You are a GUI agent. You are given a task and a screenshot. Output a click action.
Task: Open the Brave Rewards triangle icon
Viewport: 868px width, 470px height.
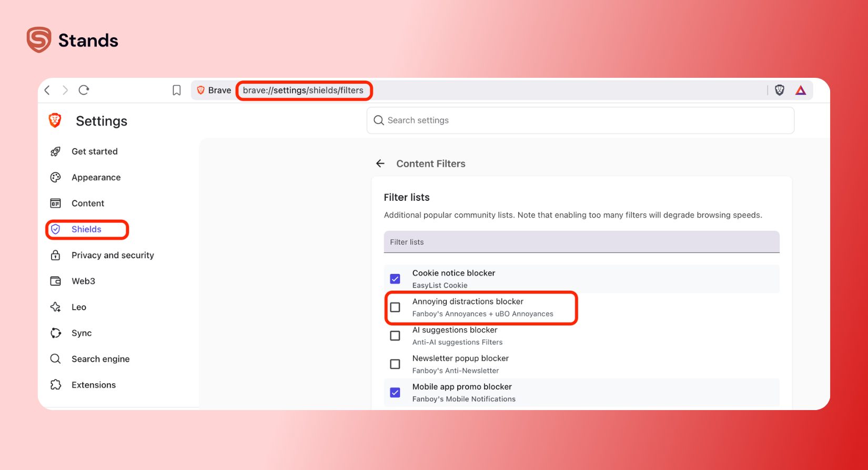point(801,90)
